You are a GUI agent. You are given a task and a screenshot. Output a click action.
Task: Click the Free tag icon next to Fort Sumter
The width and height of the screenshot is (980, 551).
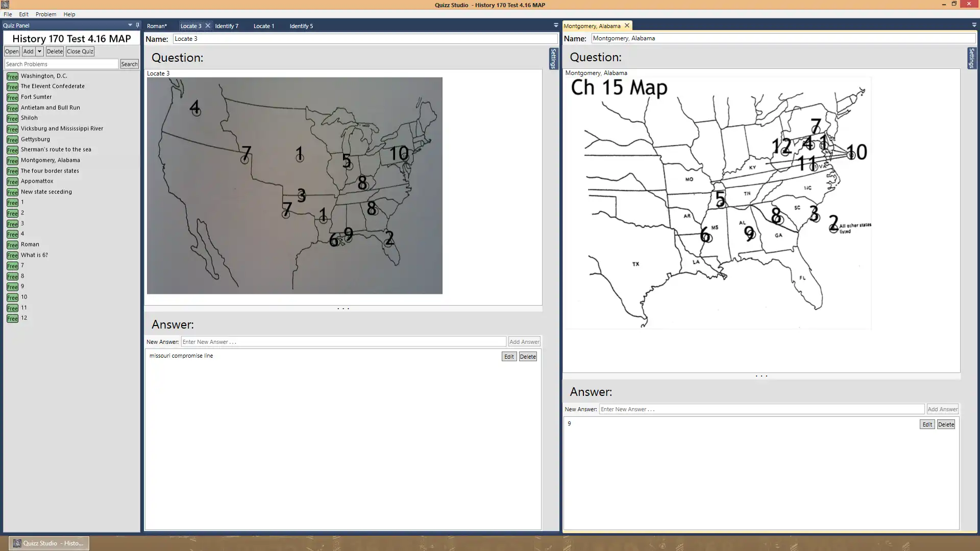(x=12, y=97)
